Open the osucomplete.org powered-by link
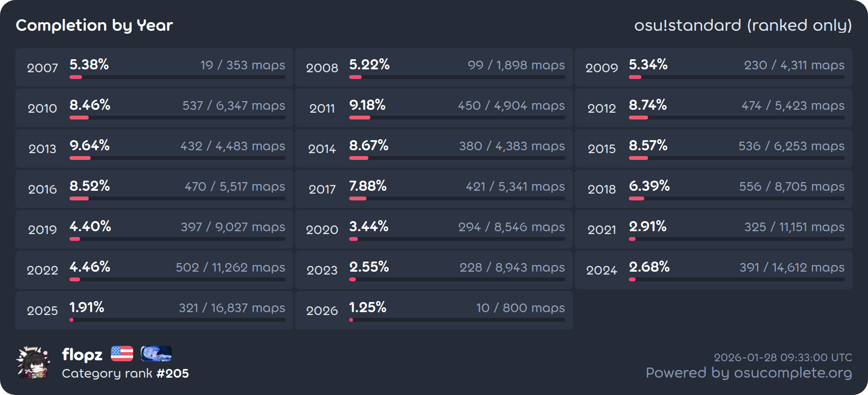The width and height of the screenshot is (868, 395). [748, 373]
